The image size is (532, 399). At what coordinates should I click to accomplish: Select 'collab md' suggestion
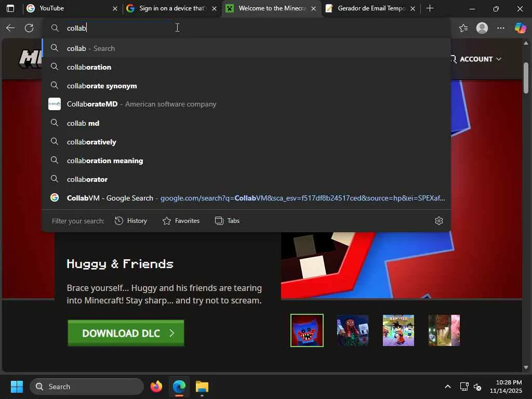(246, 123)
